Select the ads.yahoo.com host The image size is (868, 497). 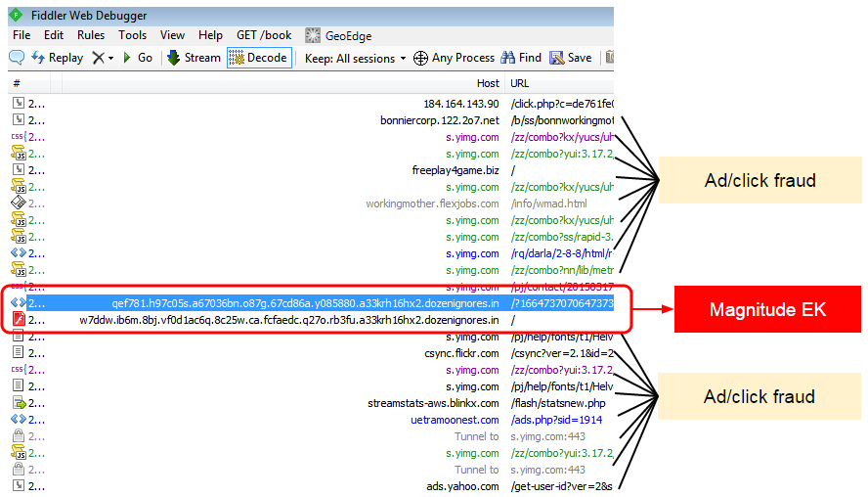click(462, 486)
